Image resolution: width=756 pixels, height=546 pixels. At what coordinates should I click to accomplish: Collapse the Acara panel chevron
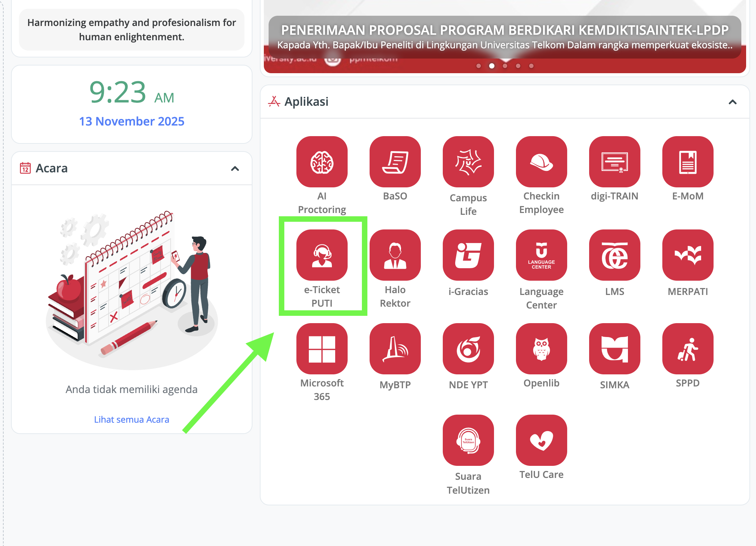235,169
